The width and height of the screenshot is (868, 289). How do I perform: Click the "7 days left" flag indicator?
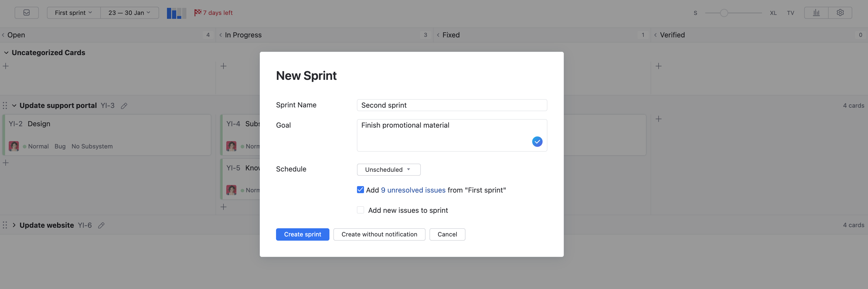click(213, 12)
